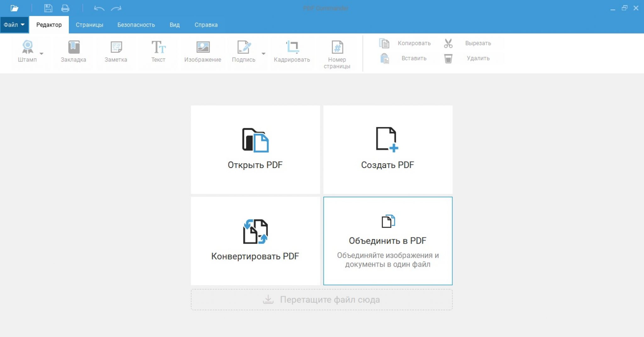Expand the Штамп dropdown arrow
Viewport: 644px width, 337px height.
(42, 53)
